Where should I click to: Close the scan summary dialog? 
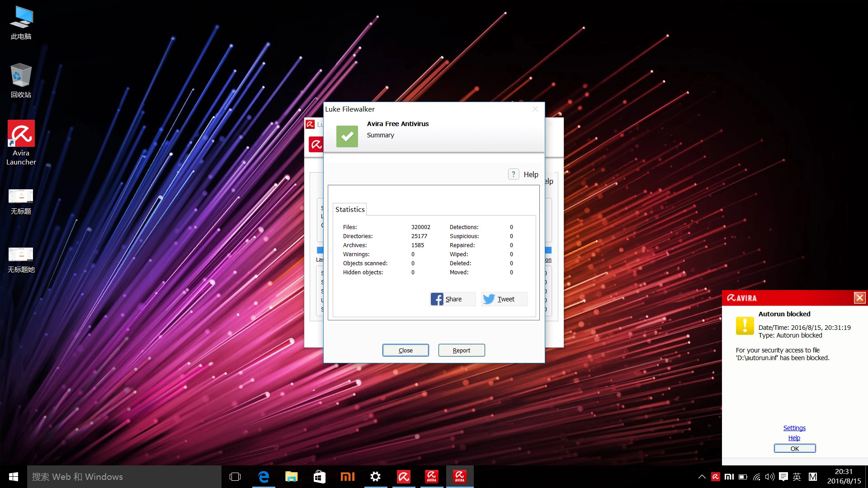coord(406,350)
